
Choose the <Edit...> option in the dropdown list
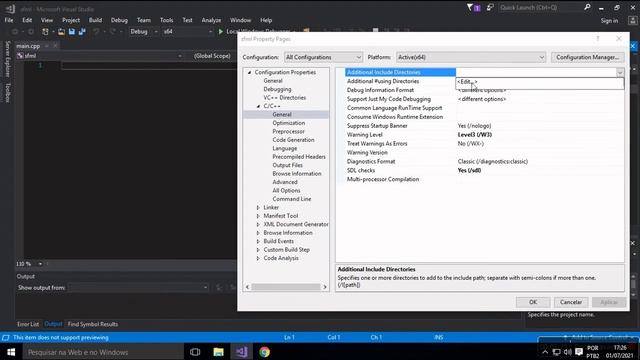tap(540, 82)
